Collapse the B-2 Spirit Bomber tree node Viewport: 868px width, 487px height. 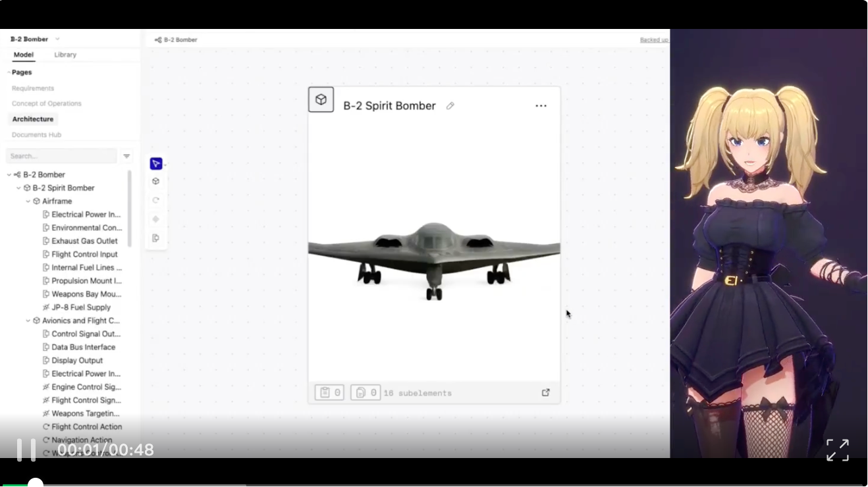tap(18, 188)
